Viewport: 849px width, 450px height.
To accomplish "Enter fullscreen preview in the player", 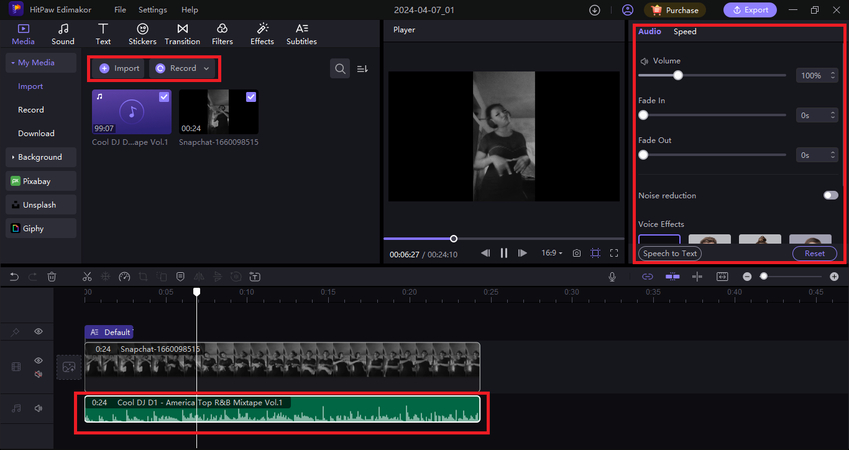I will (x=614, y=253).
